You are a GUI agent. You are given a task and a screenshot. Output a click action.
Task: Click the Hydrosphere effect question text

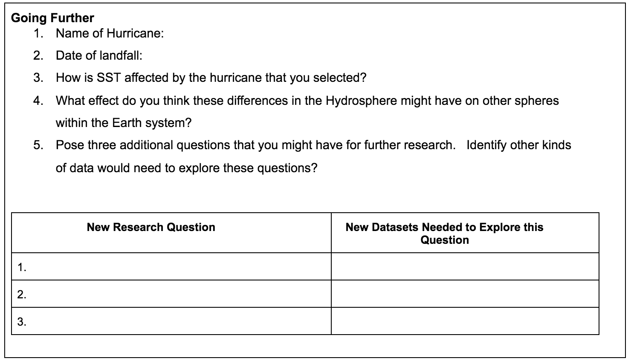click(x=307, y=101)
